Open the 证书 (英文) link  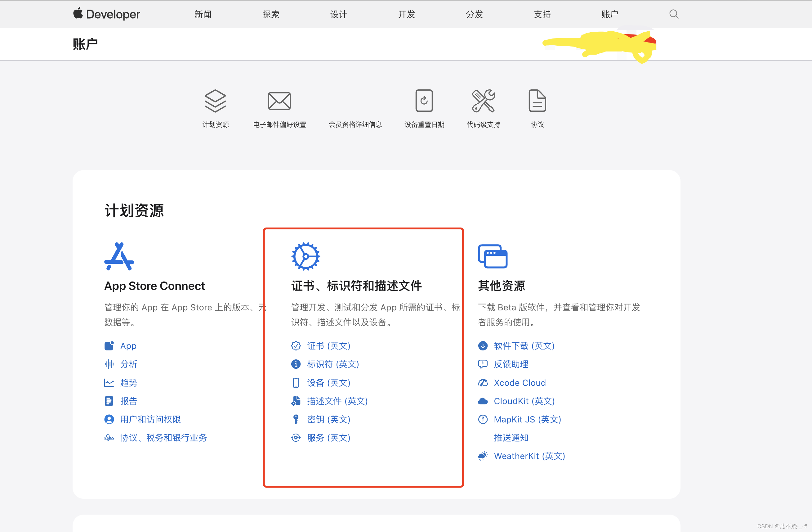(x=328, y=346)
